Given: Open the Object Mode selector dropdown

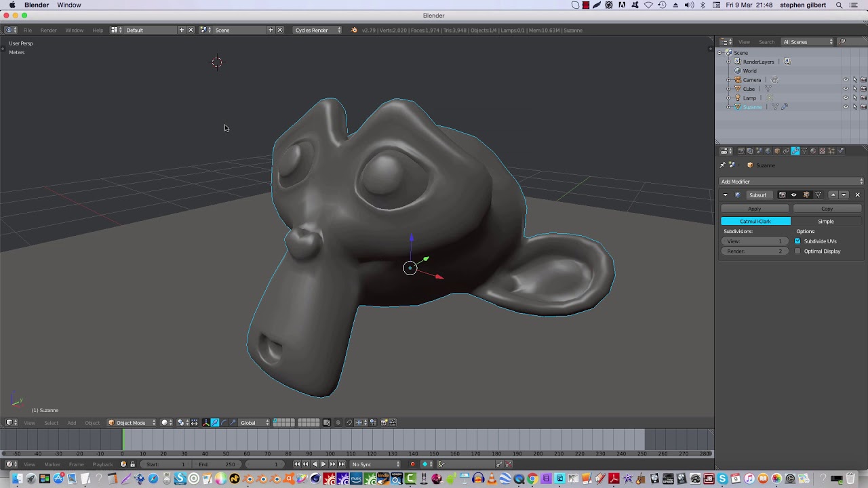Looking at the screenshot, I should (x=132, y=422).
